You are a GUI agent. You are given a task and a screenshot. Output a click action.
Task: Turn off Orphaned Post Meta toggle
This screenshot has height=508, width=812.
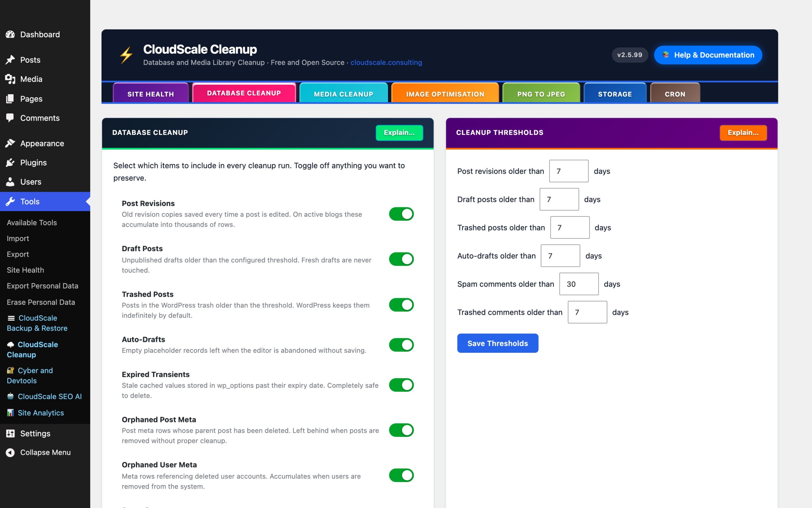401,430
